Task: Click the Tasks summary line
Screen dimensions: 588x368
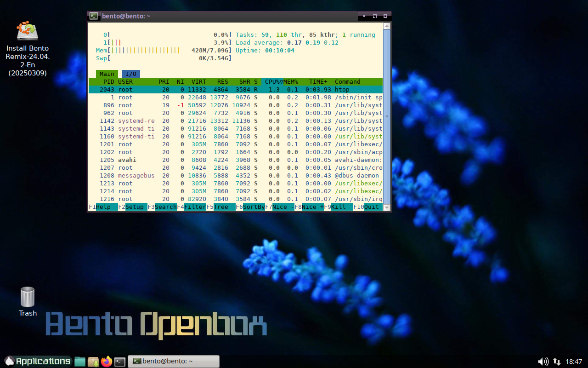Action: coord(305,34)
